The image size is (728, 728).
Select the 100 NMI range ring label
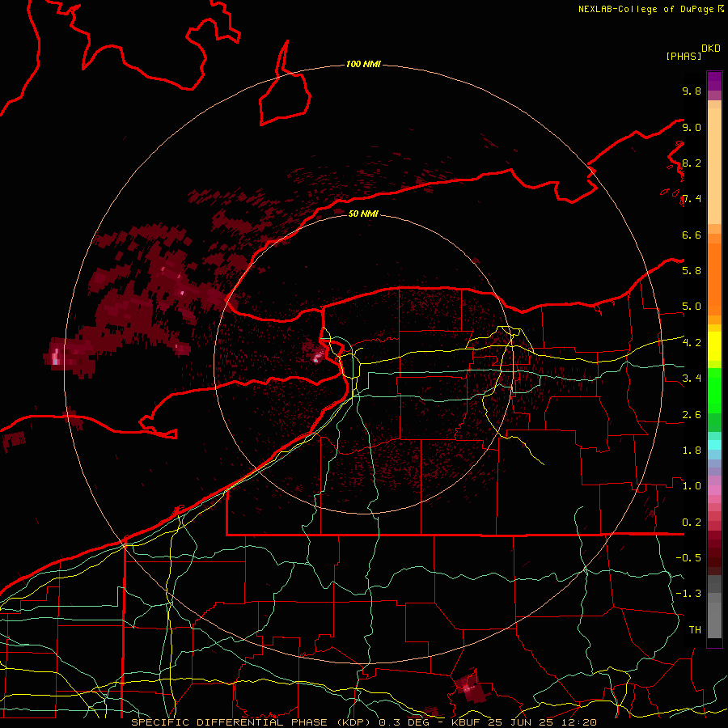coord(363,64)
